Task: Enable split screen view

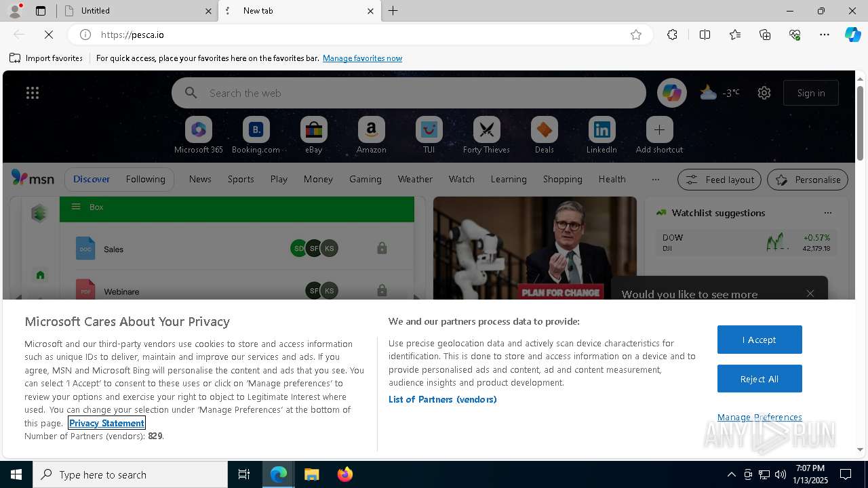Action: [x=705, y=35]
